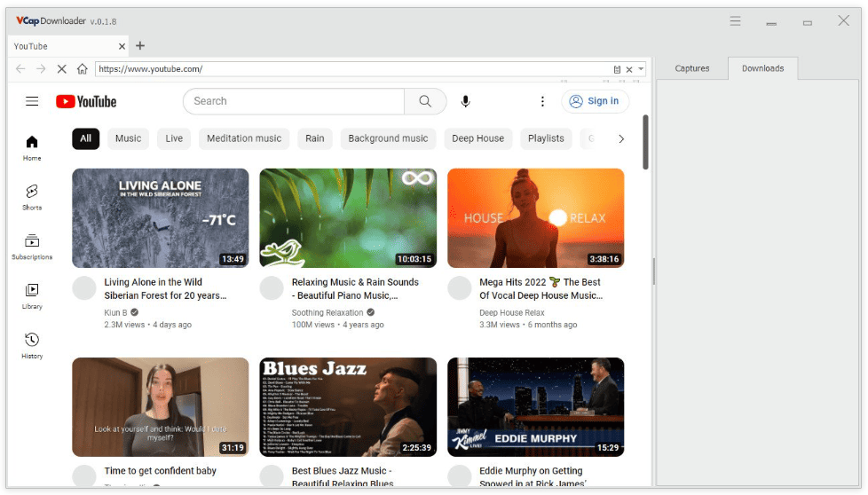This screenshot has height=495, width=868.
Task: Click 2.3M views • 4 days ago text
Action: click(x=148, y=326)
